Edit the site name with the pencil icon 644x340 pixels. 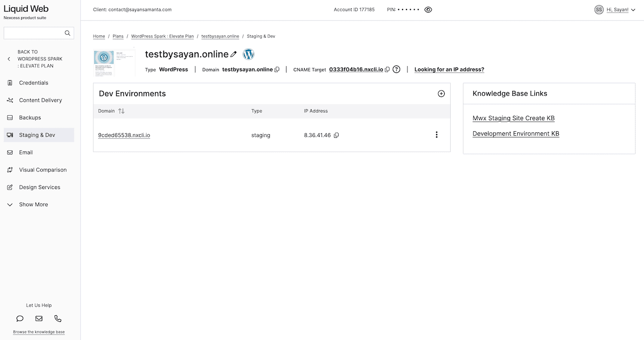point(234,54)
